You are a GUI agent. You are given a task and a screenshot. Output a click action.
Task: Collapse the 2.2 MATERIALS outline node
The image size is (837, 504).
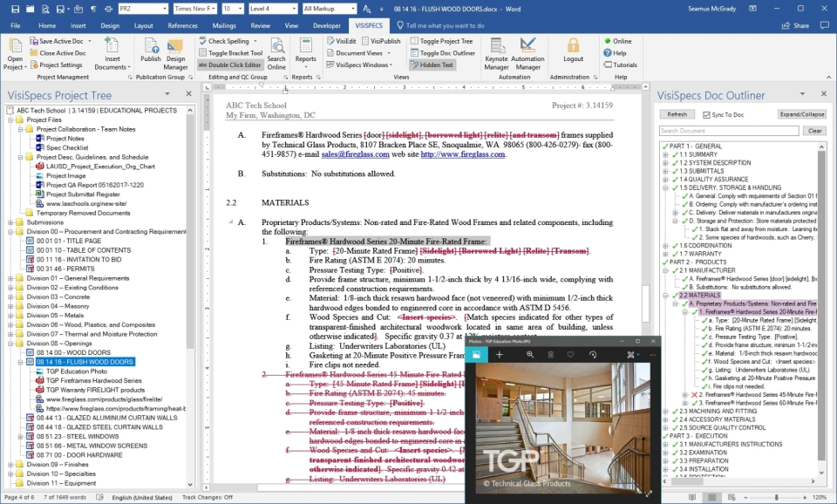point(665,296)
